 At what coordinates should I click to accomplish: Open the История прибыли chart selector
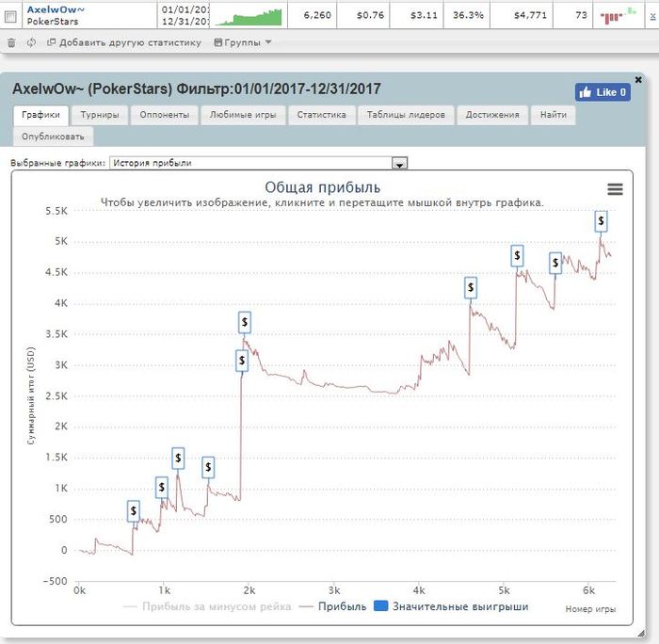259,163
